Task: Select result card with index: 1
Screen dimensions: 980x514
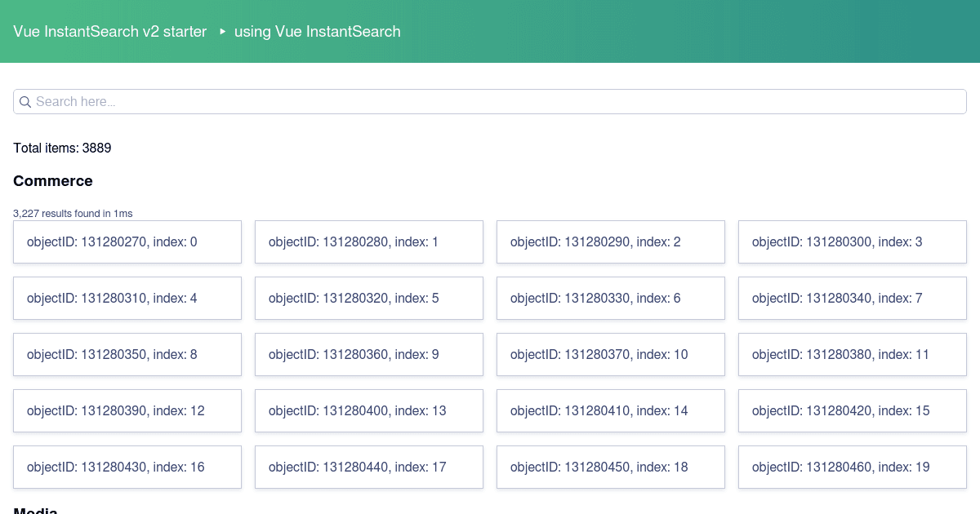Action: coord(369,241)
